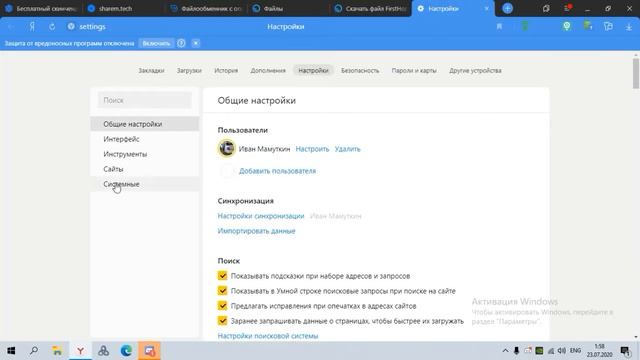
Task: Click the back arrow in browser toolbar
Action: [x=11, y=27]
